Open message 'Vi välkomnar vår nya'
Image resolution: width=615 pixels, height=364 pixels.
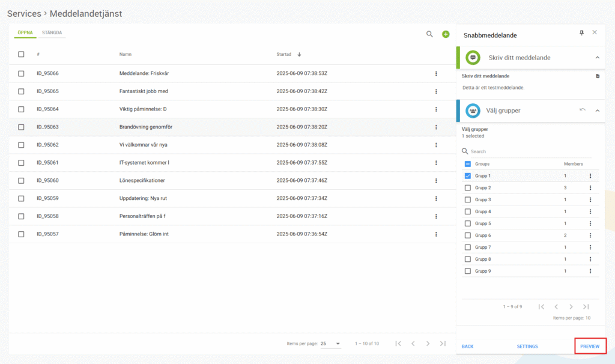[143, 145]
